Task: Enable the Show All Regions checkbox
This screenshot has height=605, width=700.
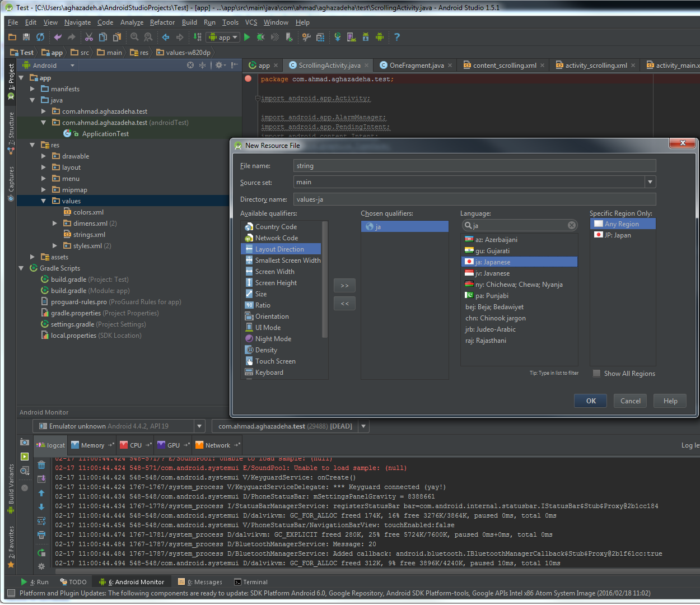Action: (x=597, y=374)
